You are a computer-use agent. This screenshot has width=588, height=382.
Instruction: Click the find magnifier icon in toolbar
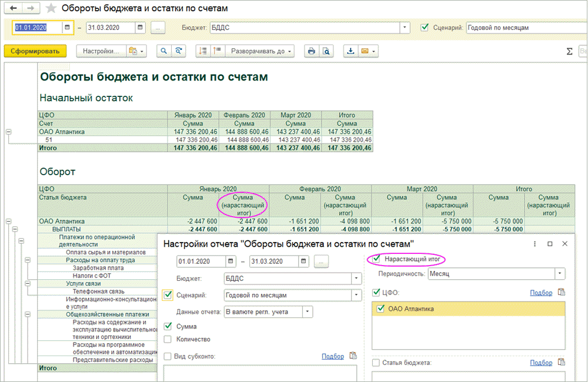tap(163, 51)
